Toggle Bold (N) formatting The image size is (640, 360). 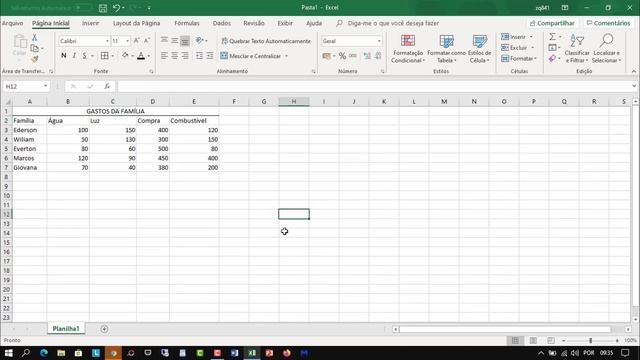64,56
